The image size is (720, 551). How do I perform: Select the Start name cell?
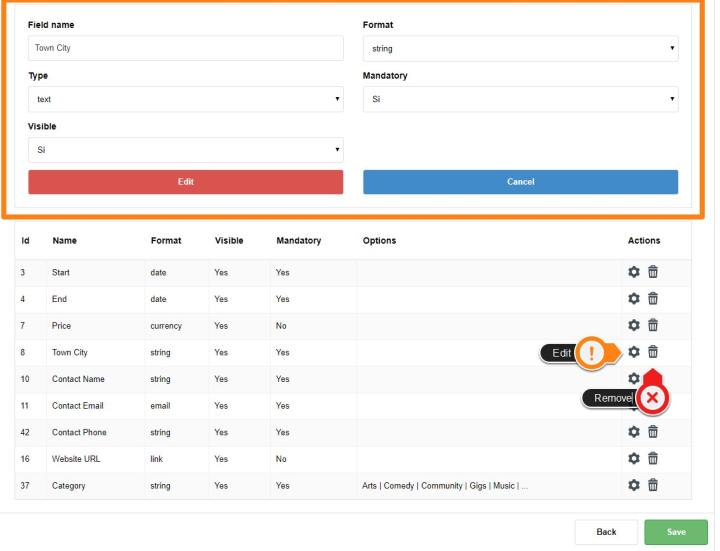pyautogui.click(x=61, y=272)
